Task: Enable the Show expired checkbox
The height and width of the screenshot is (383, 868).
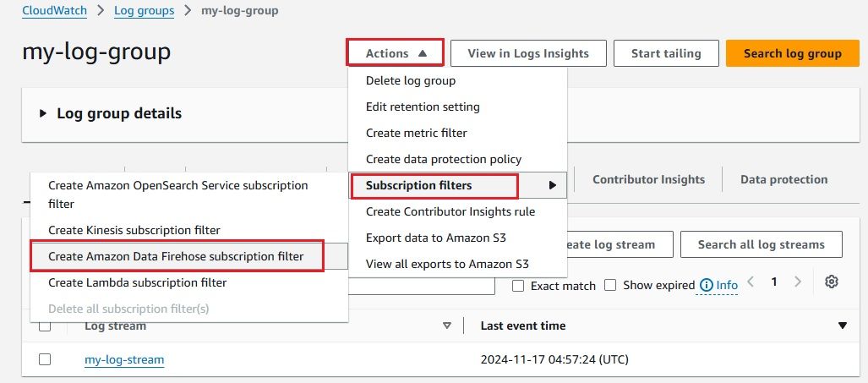Action: 610,286
